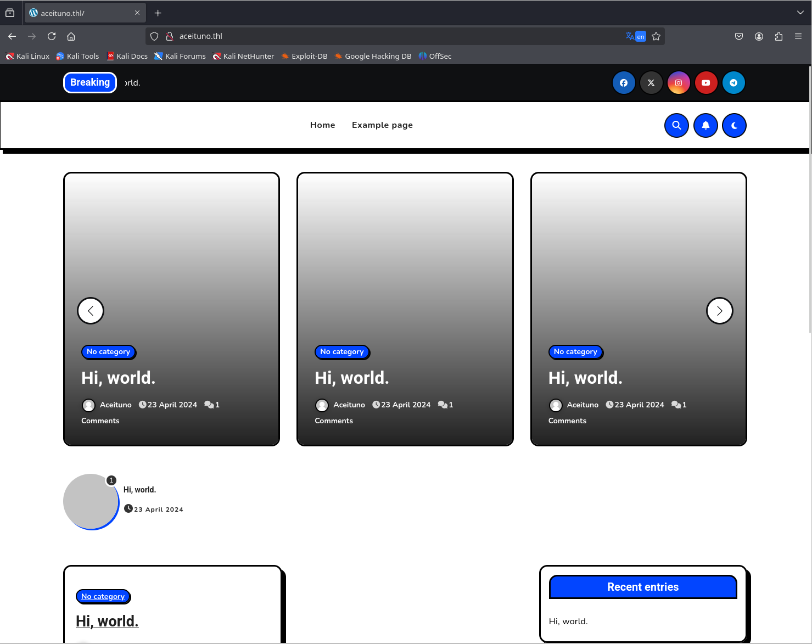Toggle dark mode with the moon icon
812x644 pixels.
[x=734, y=125]
